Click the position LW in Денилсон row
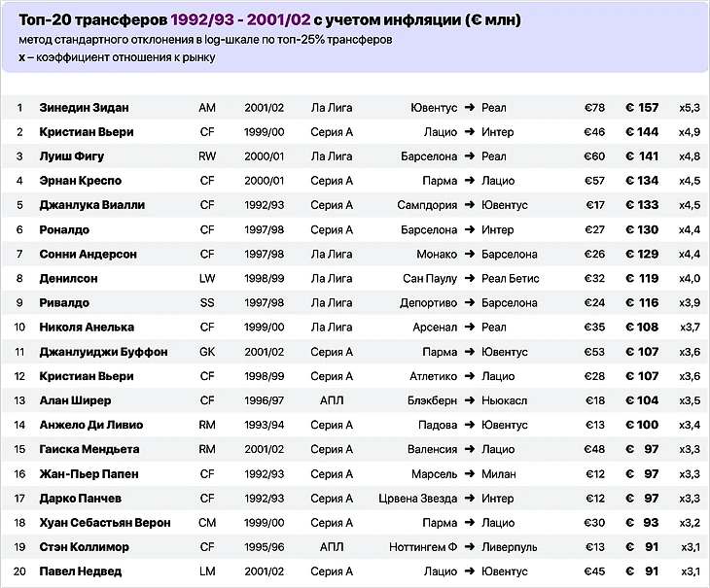Image resolution: width=710 pixels, height=588 pixels. 207,279
